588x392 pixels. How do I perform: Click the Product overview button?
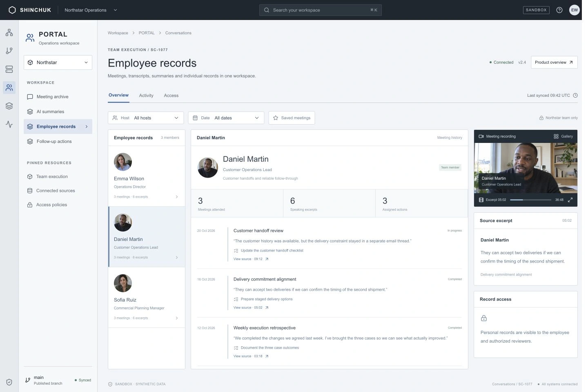(554, 62)
